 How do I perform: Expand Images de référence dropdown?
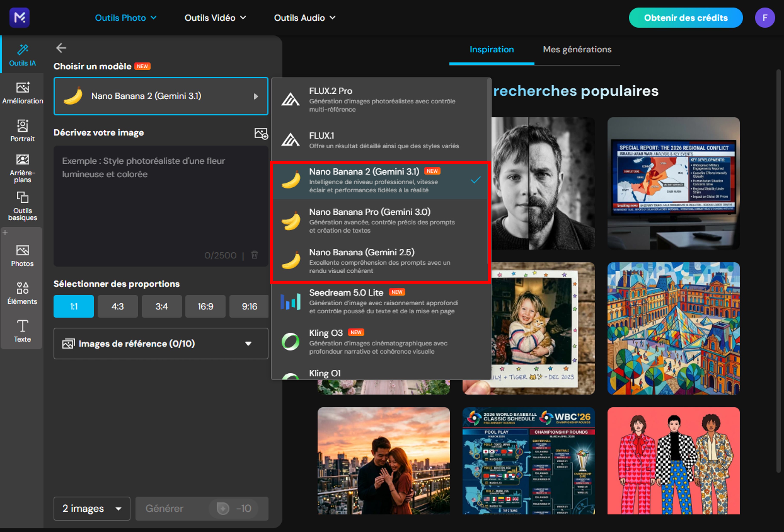tap(161, 343)
